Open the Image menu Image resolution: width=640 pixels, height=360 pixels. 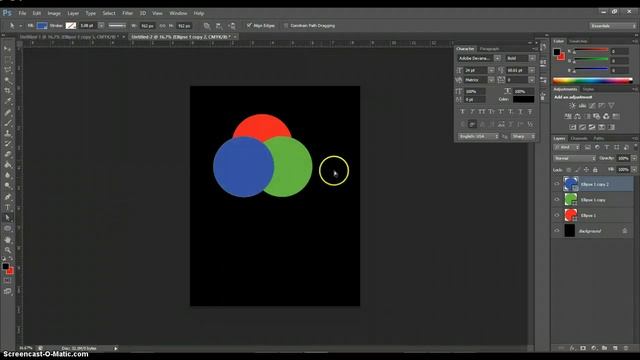tap(54, 13)
